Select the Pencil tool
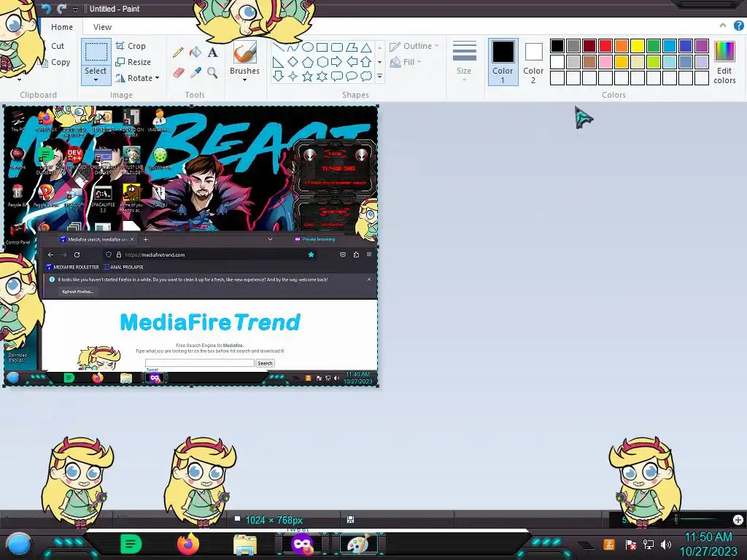 [x=178, y=52]
